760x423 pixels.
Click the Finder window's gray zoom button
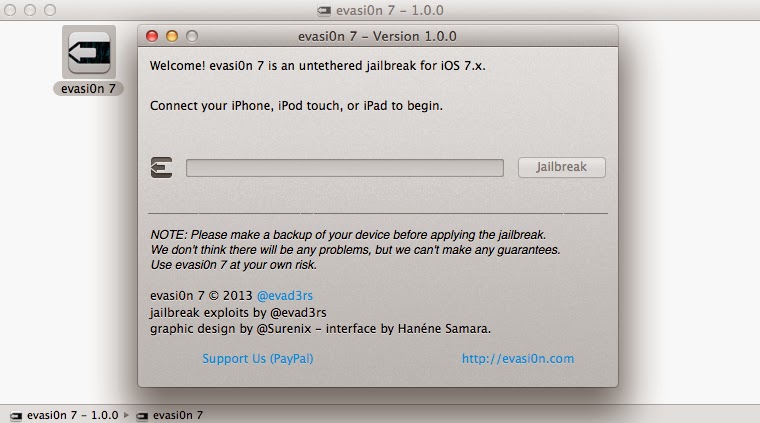coord(50,10)
